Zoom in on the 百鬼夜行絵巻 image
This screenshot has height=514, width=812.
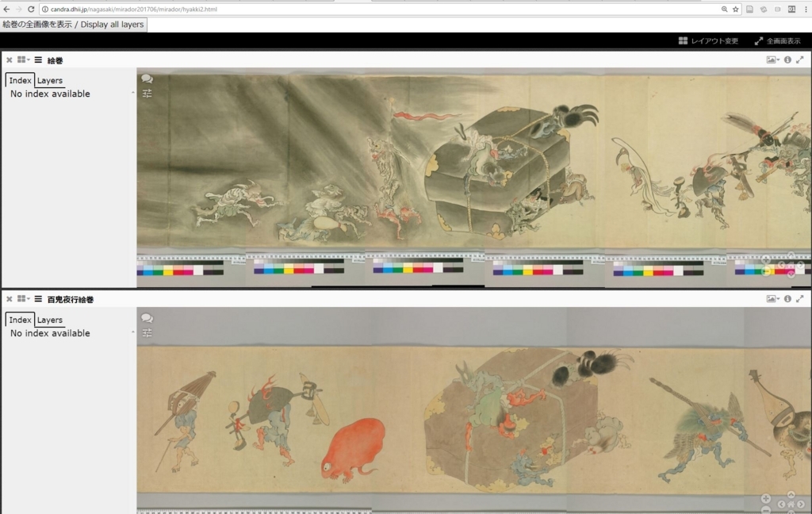pyautogui.click(x=766, y=498)
